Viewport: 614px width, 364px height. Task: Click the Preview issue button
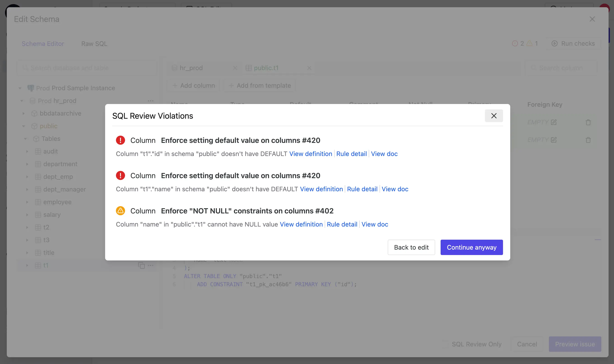(x=575, y=344)
